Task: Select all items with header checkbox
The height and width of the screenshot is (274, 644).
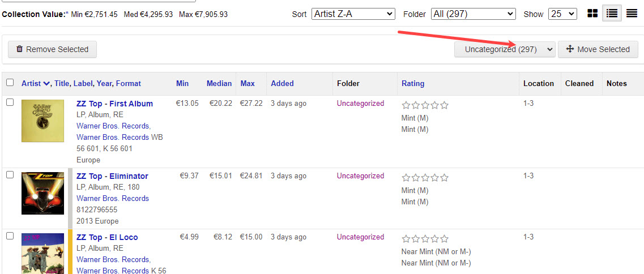Action: pyautogui.click(x=10, y=83)
